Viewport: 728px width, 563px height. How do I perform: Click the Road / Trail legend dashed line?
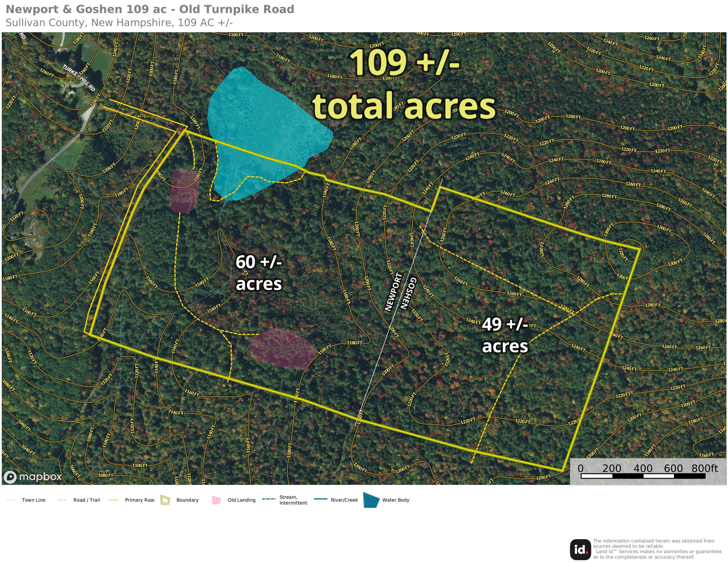[62, 500]
